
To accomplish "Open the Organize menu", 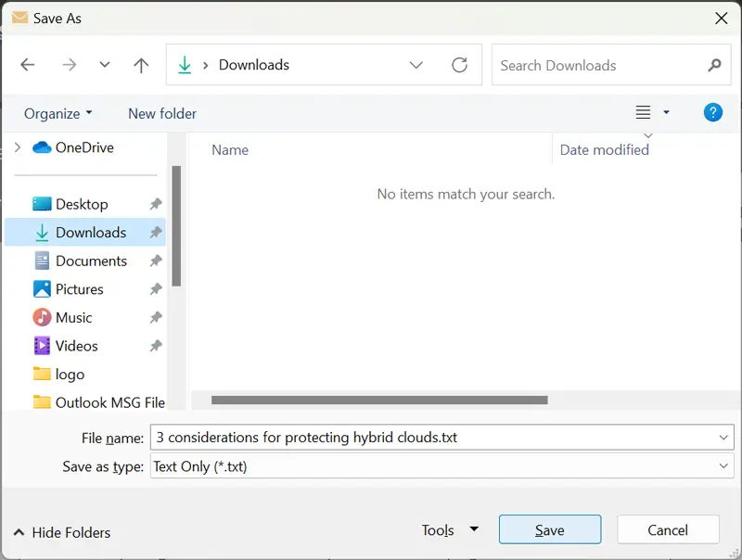I will coord(58,113).
